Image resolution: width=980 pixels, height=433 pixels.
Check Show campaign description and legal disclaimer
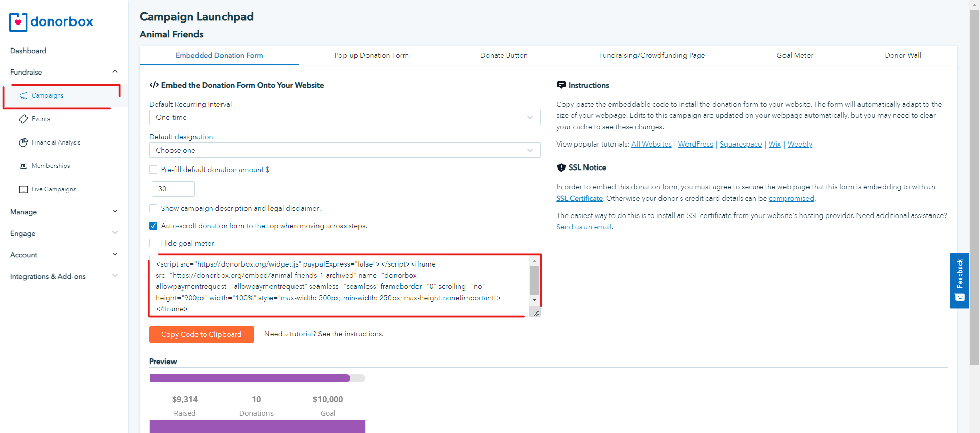(153, 208)
